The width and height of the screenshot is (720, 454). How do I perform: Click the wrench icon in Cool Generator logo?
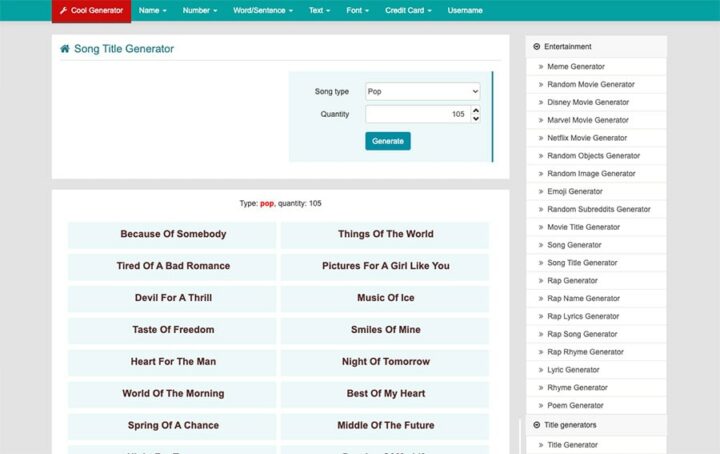point(64,11)
